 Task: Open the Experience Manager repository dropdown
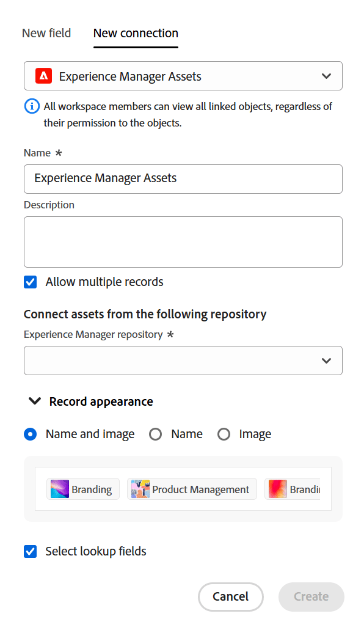click(183, 361)
